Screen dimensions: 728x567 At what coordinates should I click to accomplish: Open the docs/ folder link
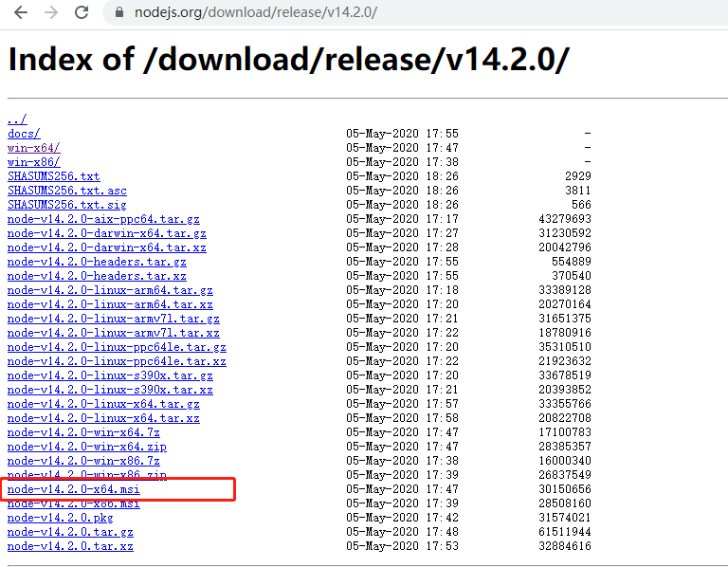tap(24, 134)
